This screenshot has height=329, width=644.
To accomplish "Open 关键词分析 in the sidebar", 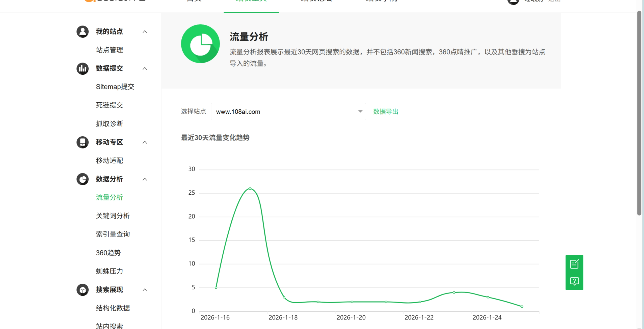I will coord(113,216).
